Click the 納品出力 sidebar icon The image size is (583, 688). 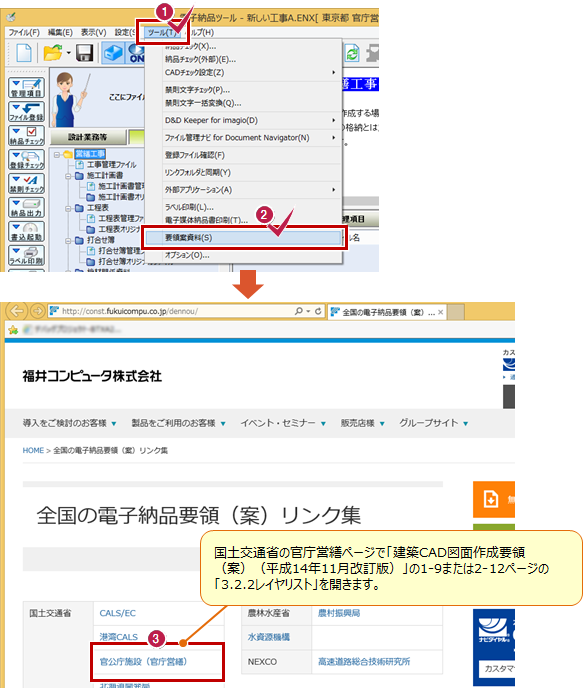tap(27, 208)
